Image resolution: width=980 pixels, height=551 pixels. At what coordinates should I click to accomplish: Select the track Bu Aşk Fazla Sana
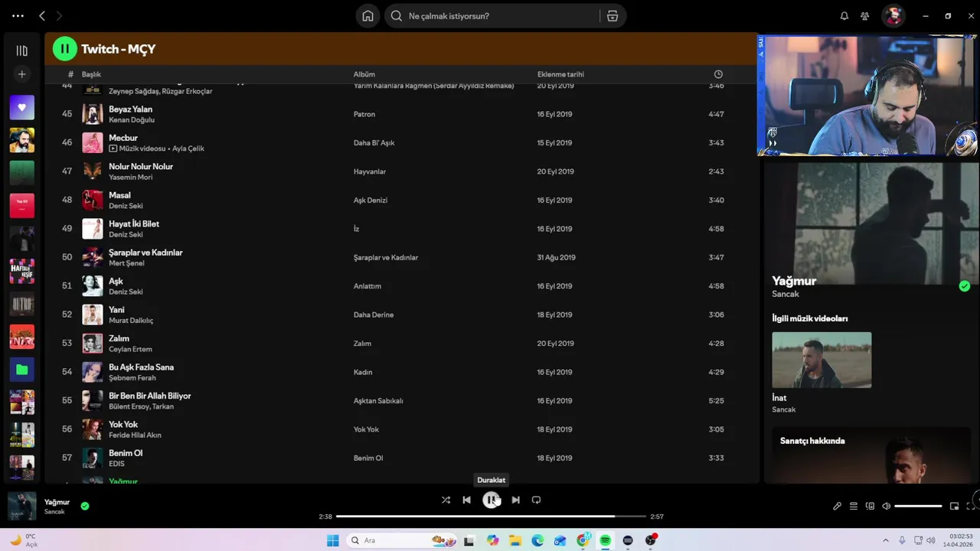pos(141,367)
